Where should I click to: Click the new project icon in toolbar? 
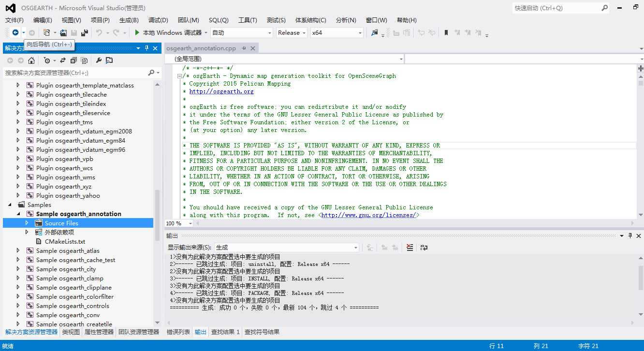click(46, 32)
